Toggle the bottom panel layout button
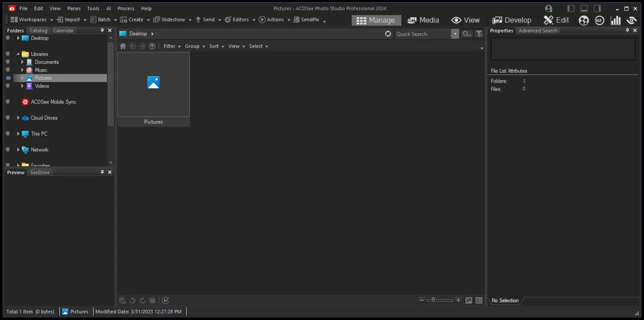Image resolution: width=644 pixels, height=320 pixels. [x=584, y=8]
